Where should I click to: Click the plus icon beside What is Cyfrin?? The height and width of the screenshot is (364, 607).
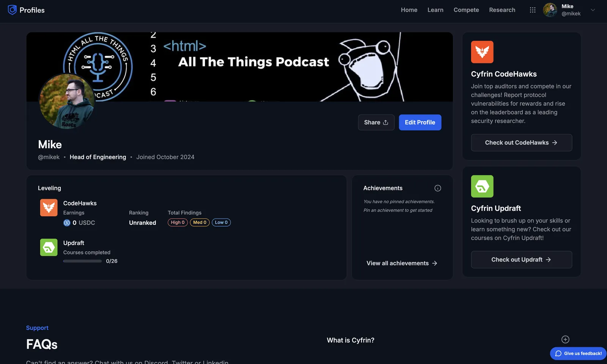click(x=565, y=339)
